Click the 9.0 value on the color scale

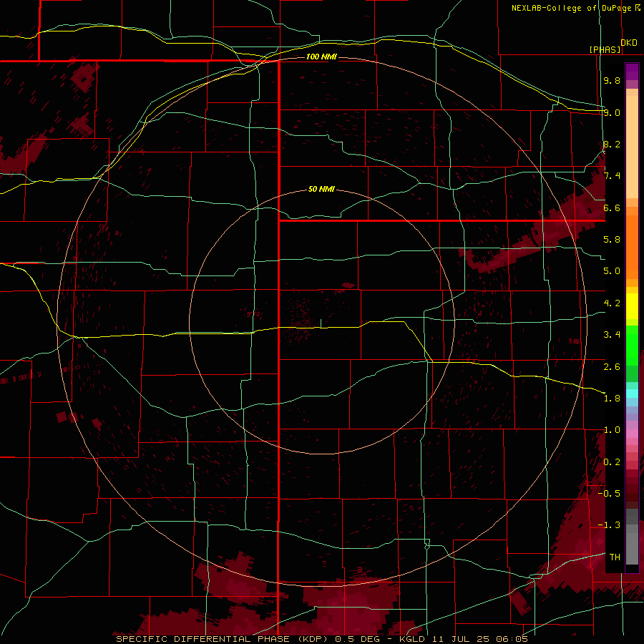click(x=612, y=112)
